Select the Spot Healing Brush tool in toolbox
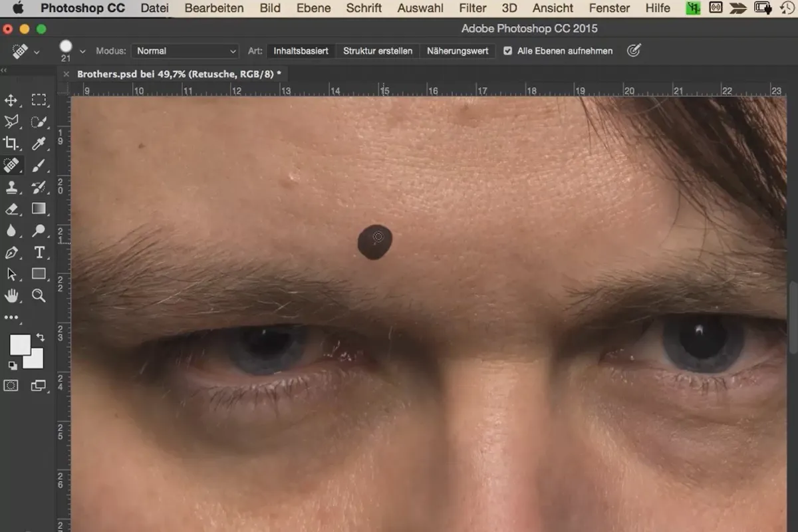Viewport: 798px width, 532px height. coord(11,165)
